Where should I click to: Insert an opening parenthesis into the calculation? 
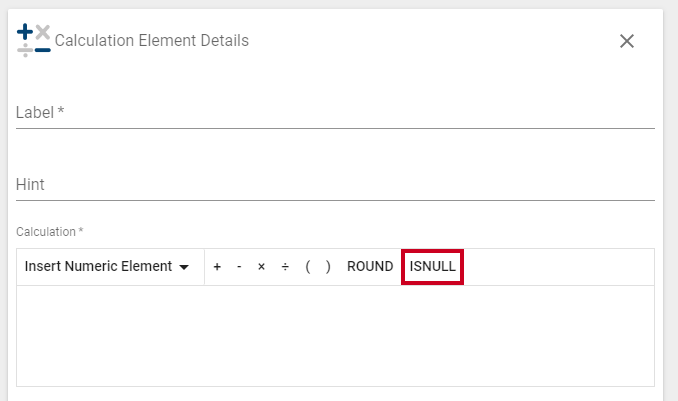tap(307, 266)
